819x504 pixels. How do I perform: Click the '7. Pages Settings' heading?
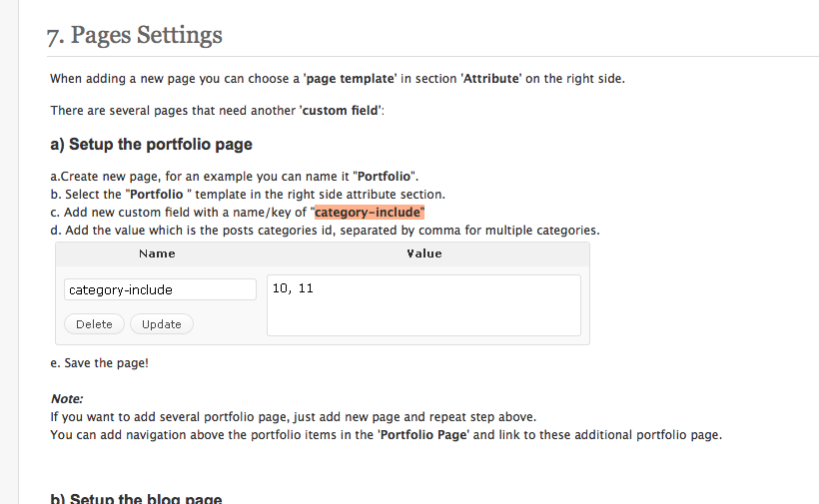coord(135,36)
